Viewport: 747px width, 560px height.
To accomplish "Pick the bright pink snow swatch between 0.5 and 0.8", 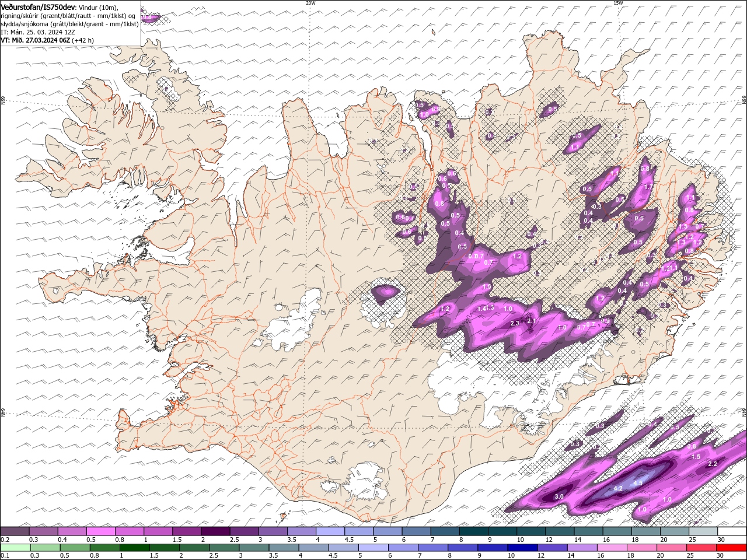I will coord(100,531).
